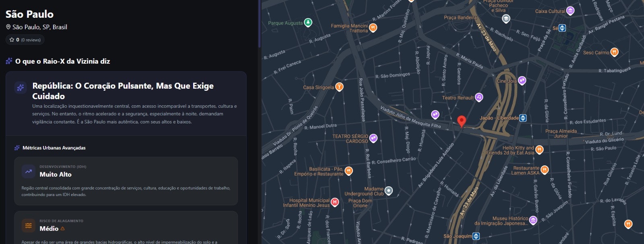Click the location pin beside São Paulo, SP
Viewport: 644px width, 244px height.
click(8, 27)
